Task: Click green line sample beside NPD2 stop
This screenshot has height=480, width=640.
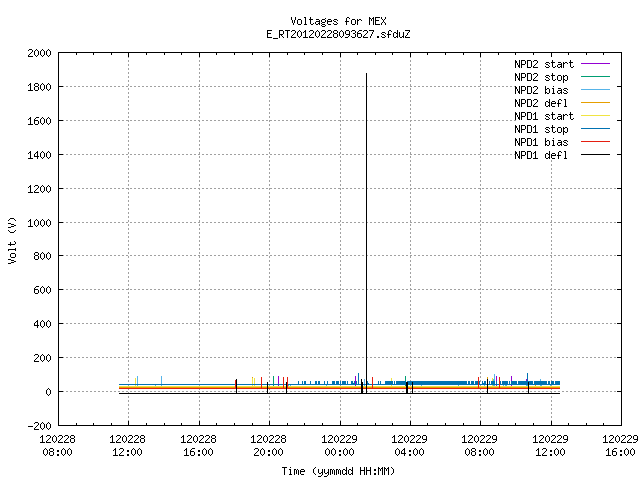Action: click(595, 76)
